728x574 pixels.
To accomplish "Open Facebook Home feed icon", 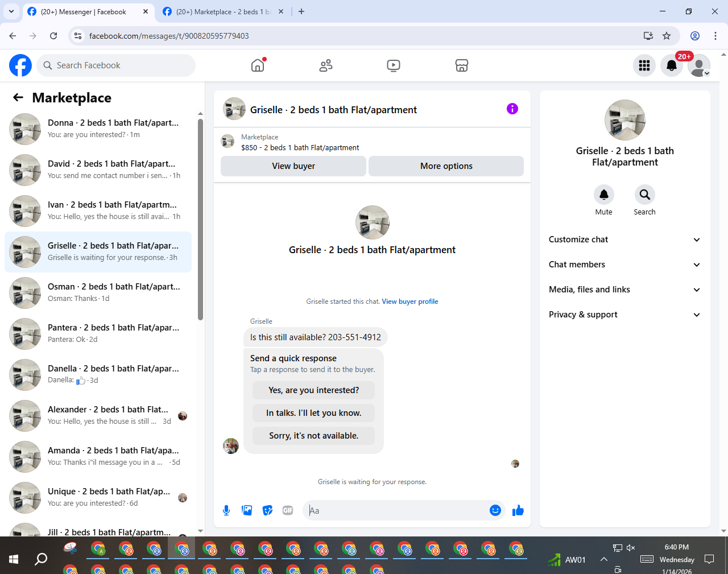I will (258, 65).
